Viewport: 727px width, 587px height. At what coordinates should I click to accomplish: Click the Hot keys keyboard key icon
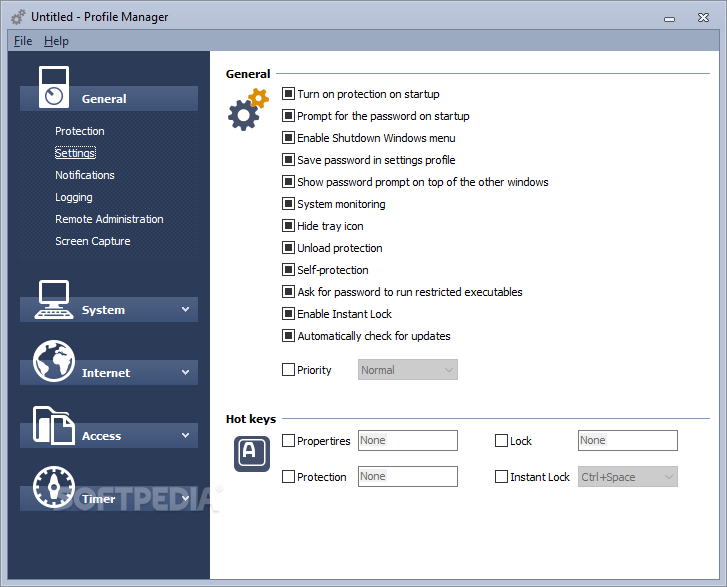pyautogui.click(x=252, y=453)
